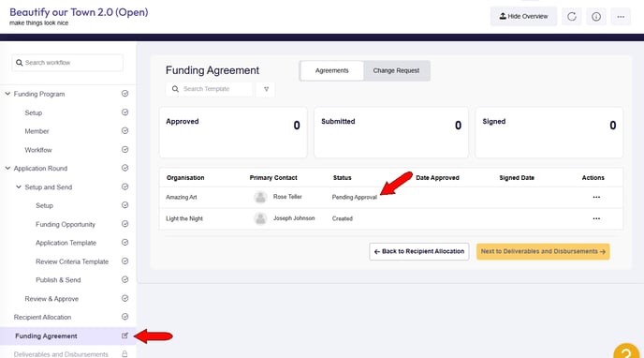The width and height of the screenshot is (644, 358).
Task: Click Back to Recipient Allocation button
Action: point(419,251)
